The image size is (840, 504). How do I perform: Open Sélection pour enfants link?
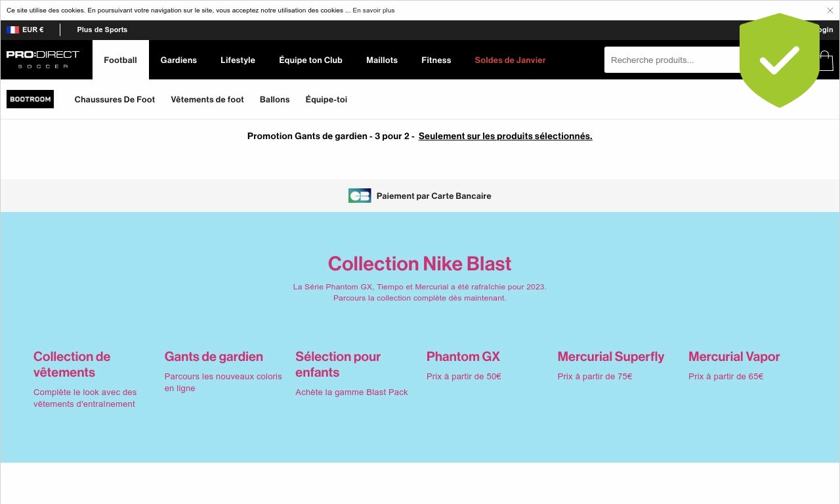[338, 364]
